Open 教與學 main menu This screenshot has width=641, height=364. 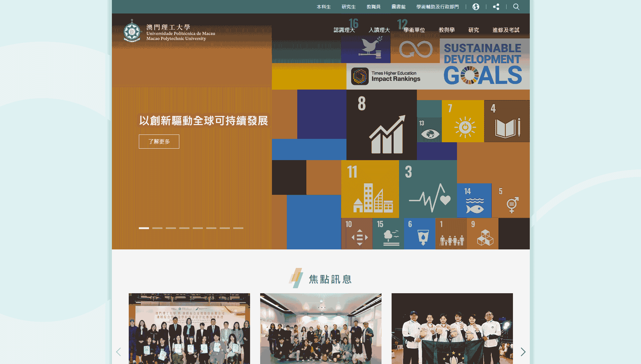[447, 30]
